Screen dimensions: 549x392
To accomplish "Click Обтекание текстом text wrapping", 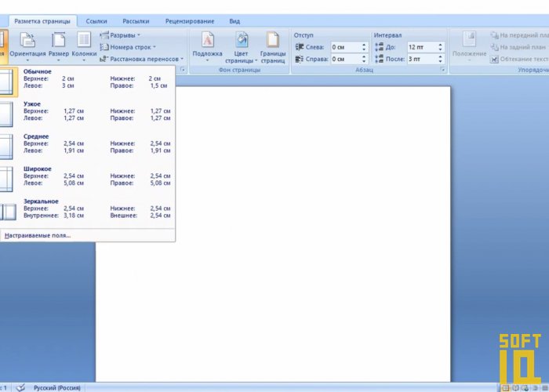I will tap(519, 59).
